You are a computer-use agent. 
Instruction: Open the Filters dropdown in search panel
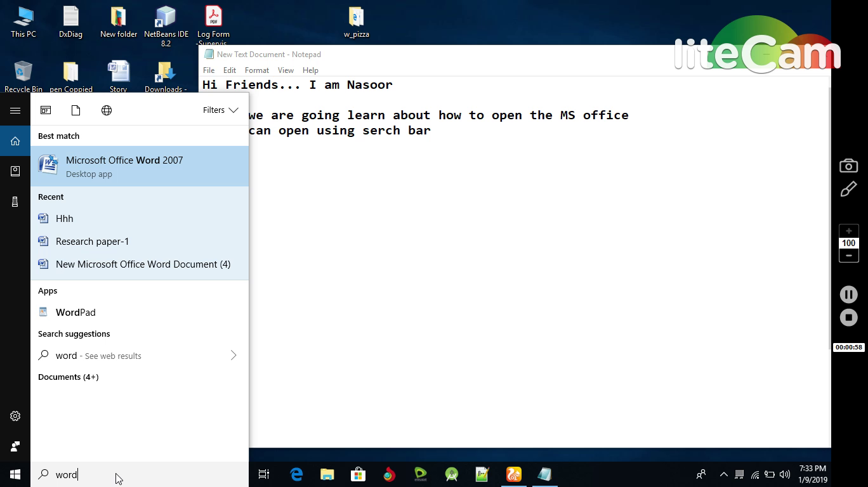click(x=220, y=110)
